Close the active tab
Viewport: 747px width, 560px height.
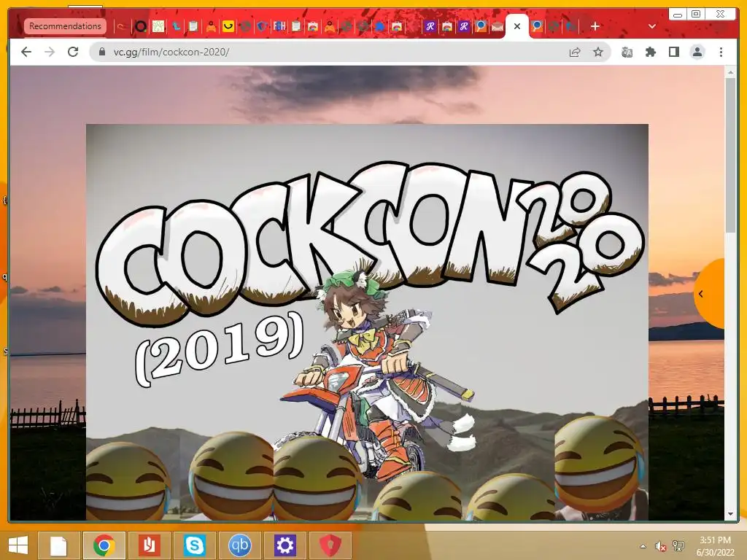[517, 26]
